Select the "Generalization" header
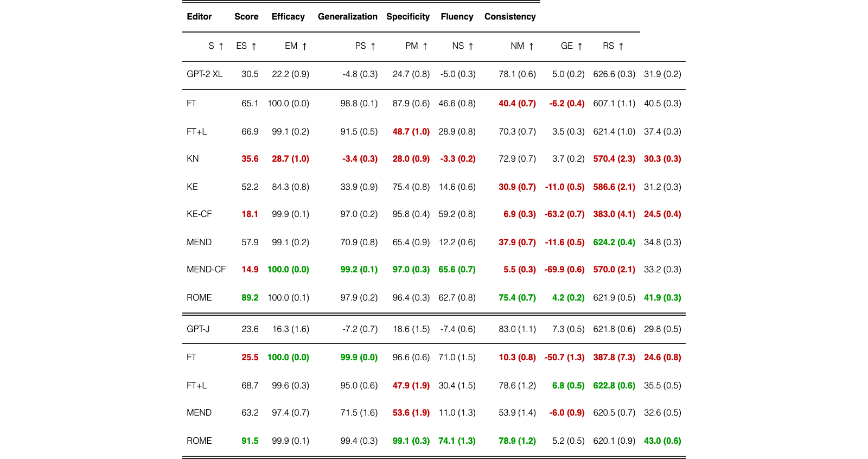Image resolution: width=868 pixels, height=459 pixels. tap(348, 17)
